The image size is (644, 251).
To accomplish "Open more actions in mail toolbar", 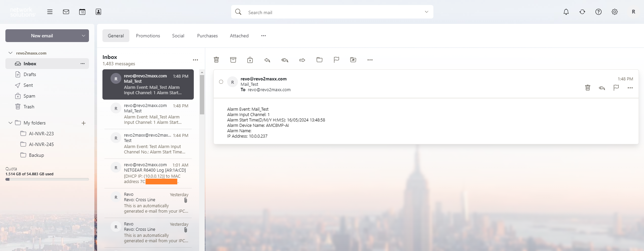I will 370,60.
